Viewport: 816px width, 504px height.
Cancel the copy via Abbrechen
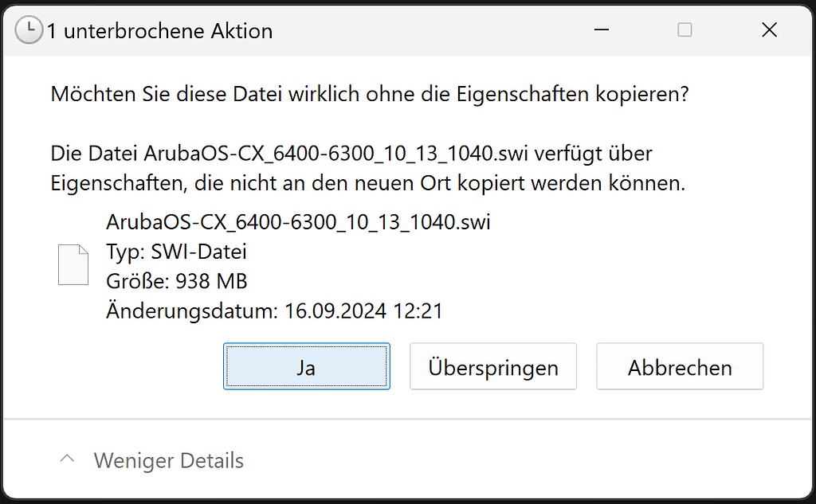[680, 366]
